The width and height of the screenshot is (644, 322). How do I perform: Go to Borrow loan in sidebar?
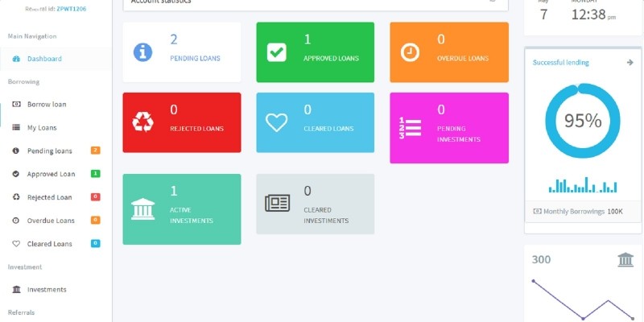pos(47,105)
